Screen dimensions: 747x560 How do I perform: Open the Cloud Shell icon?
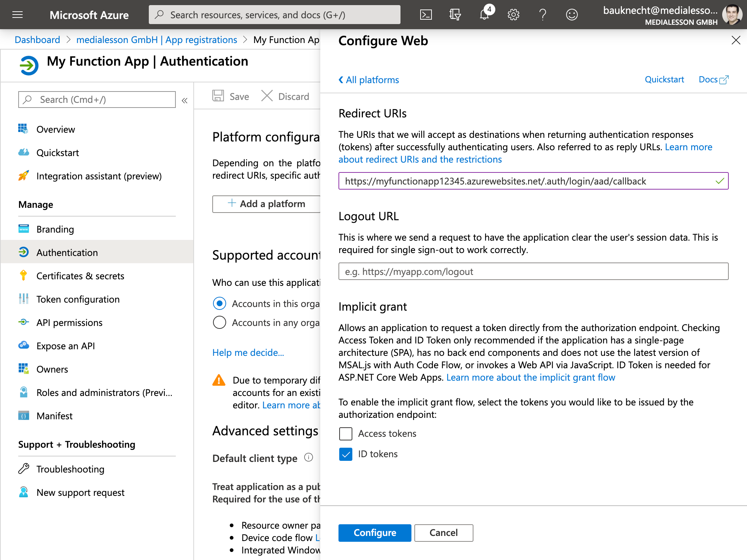pyautogui.click(x=426, y=15)
